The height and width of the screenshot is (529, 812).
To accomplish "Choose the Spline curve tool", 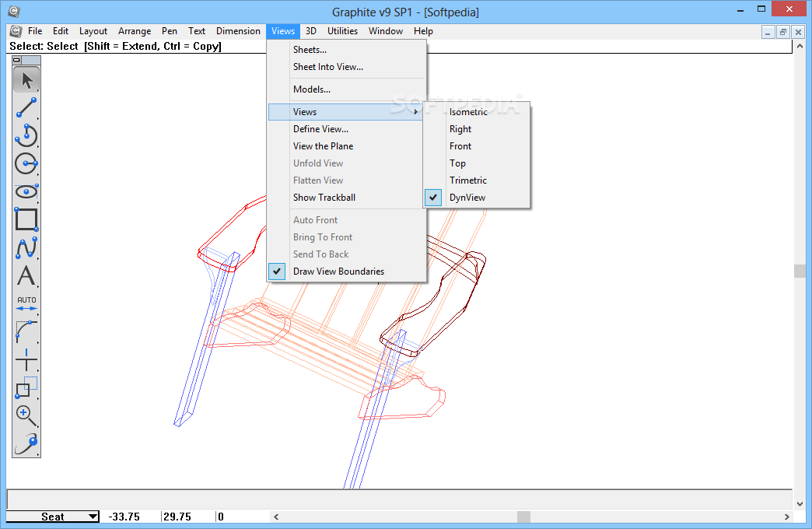I will click(26, 247).
